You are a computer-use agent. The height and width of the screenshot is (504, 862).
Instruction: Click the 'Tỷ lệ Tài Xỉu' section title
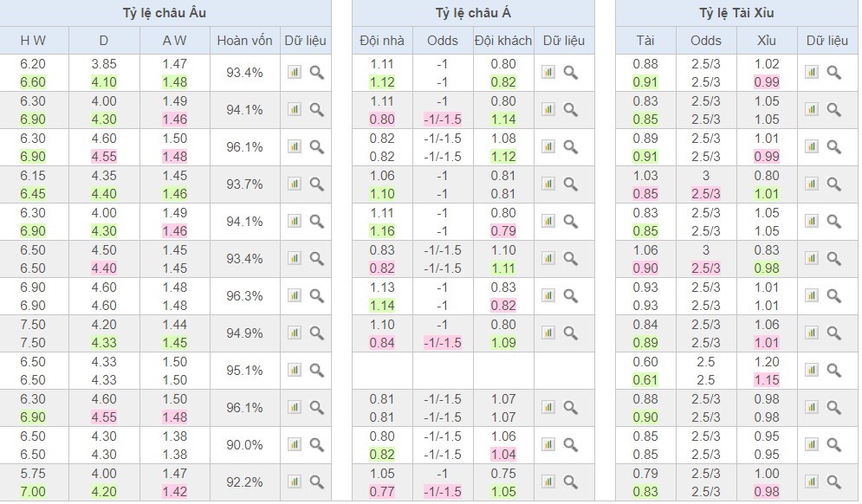(736, 13)
